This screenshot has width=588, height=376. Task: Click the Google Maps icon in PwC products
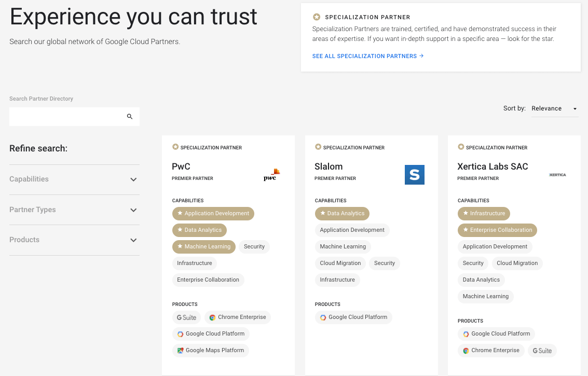pyautogui.click(x=181, y=351)
